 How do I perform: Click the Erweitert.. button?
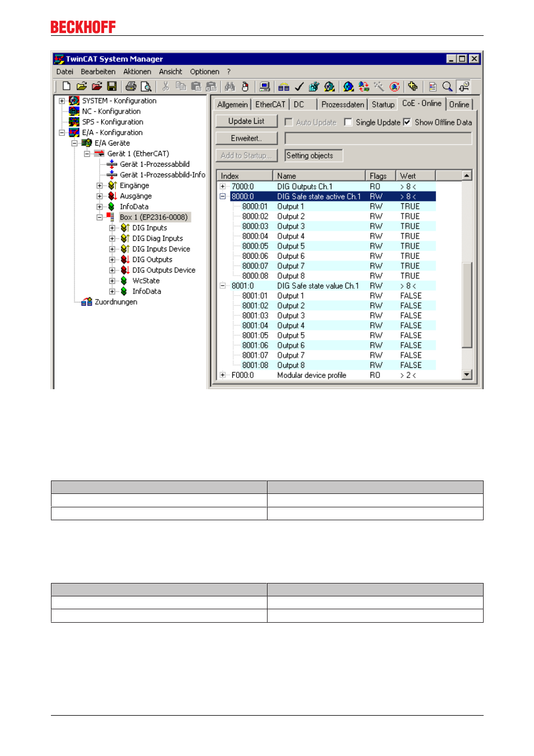246,138
